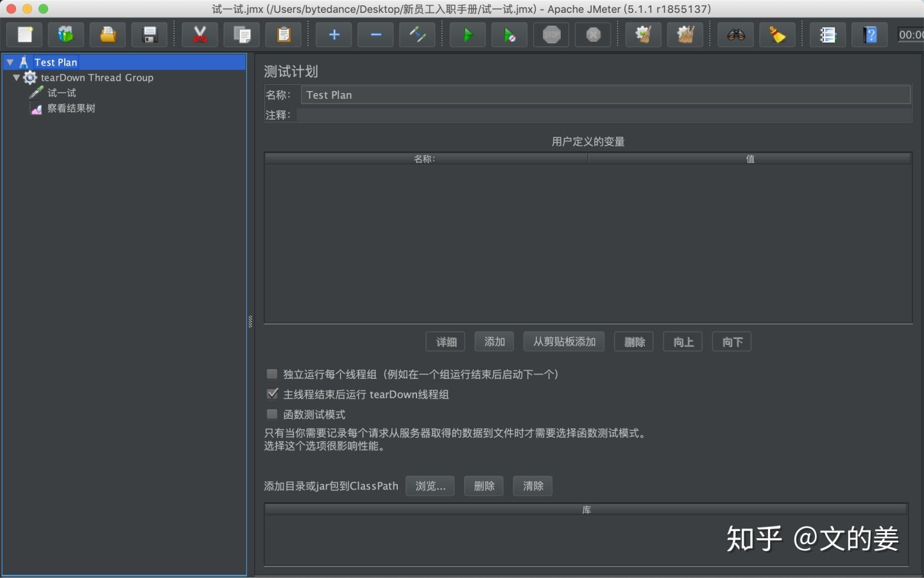Start the test with green play icon
Image resolution: width=924 pixels, height=578 pixels.
coord(468,35)
